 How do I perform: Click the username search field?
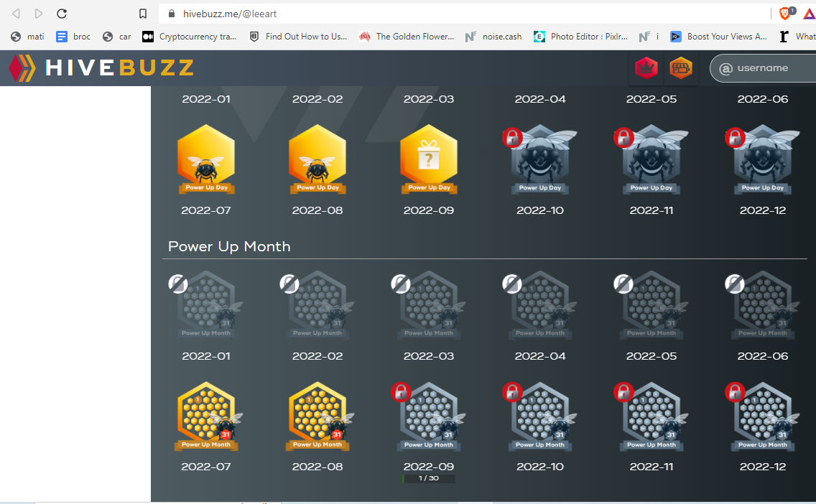764,68
